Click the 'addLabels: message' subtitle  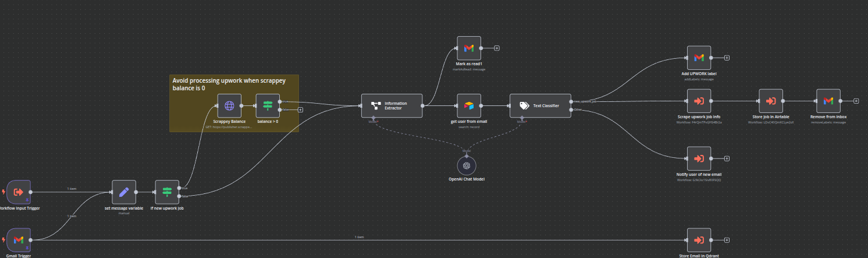699,79
